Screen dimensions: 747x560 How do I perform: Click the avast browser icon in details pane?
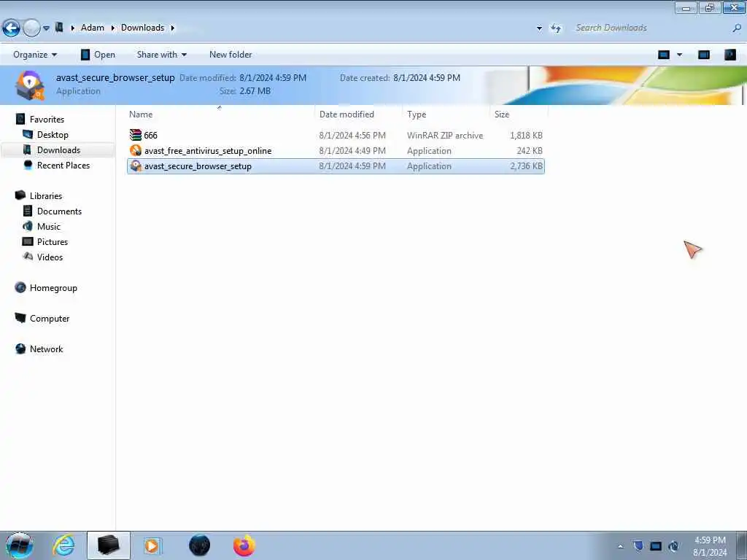29,85
